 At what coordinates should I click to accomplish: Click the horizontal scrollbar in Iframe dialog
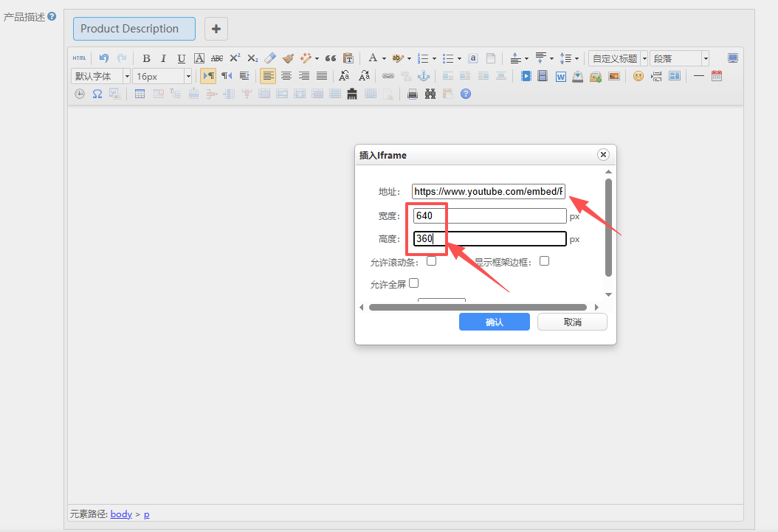[x=478, y=307]
